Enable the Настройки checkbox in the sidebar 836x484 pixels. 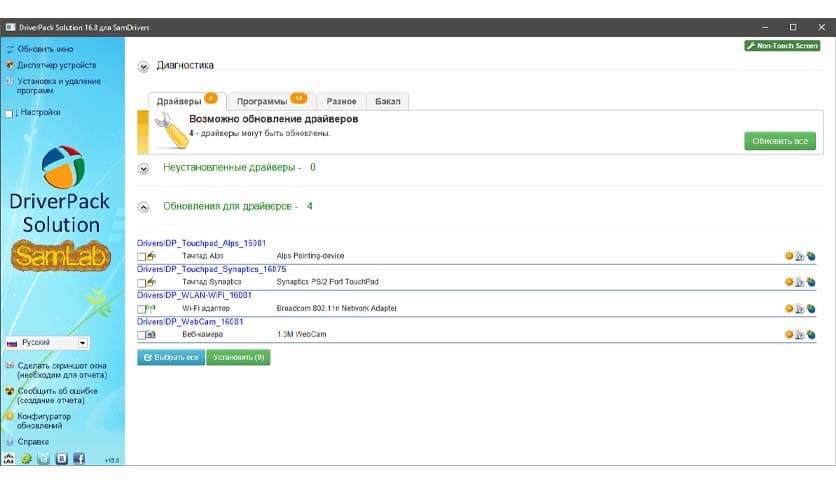click(x=10, y=113)
